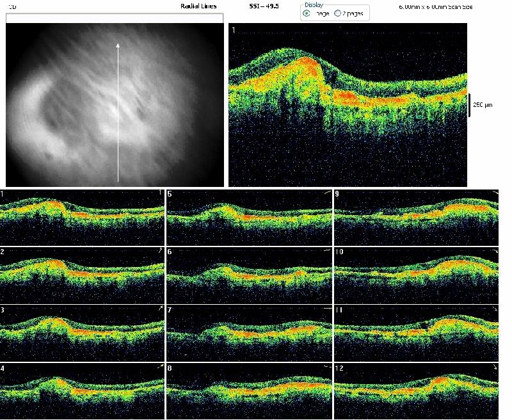The width and height of the screenshot is (512, 420).
Task: Show radial scan thumbnail number 6
Action: (249, 275)
